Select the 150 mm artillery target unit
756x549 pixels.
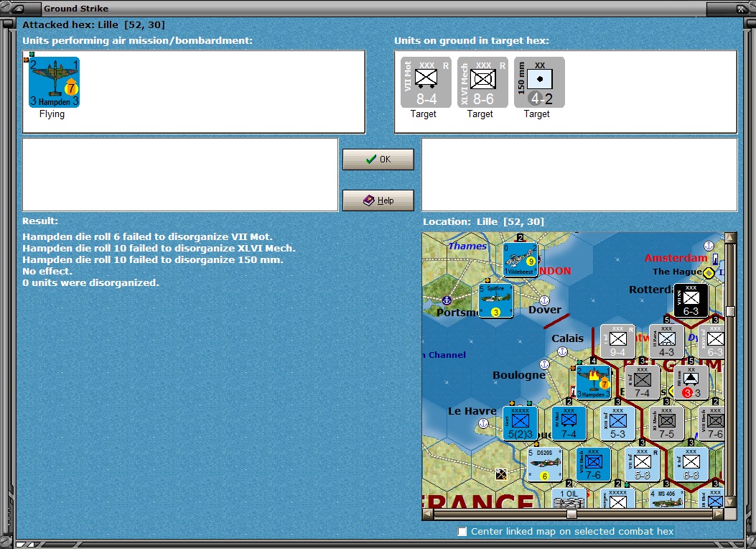(x=539, y=82)
